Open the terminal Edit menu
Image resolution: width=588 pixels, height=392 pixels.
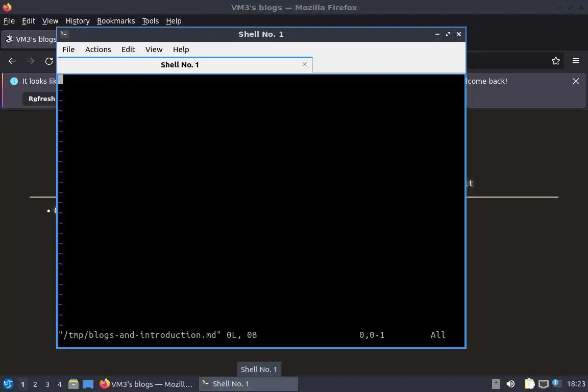pos(128,50)
